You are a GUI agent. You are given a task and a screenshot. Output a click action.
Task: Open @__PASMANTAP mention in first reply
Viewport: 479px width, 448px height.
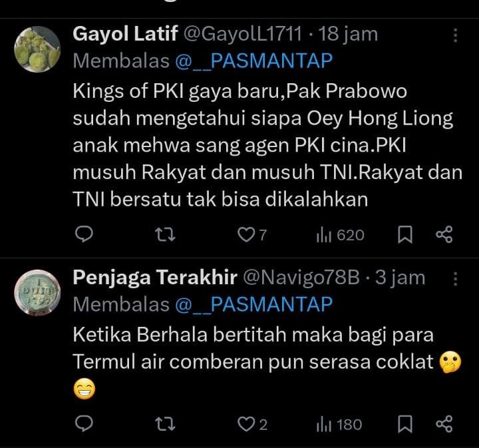tap(253, 61)
